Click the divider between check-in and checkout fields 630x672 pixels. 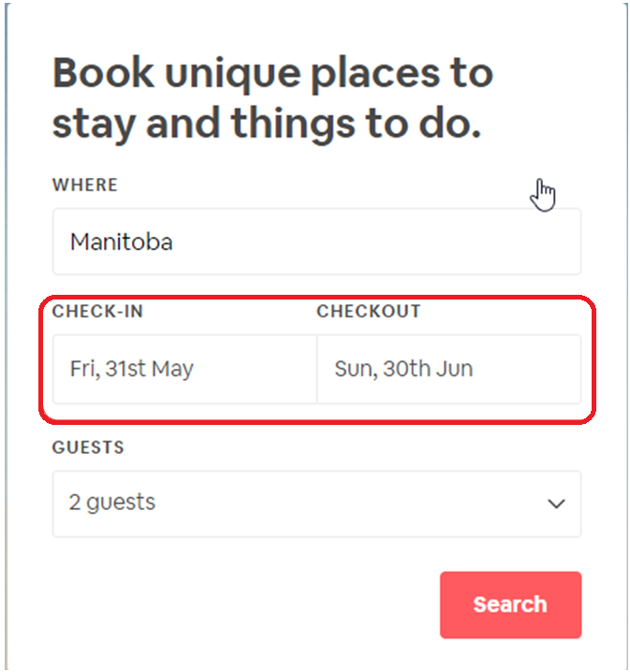pos(316,369)
